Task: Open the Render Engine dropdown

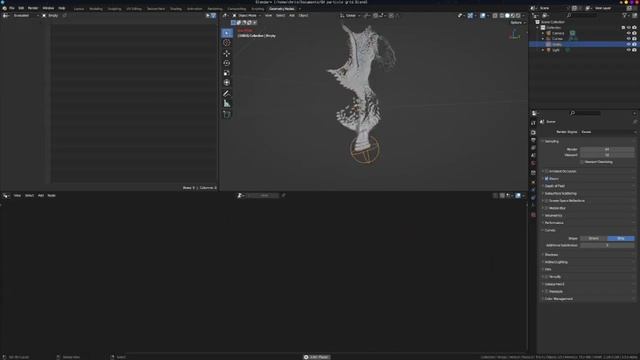Action: pyautogui.click(x=607, y=132)
